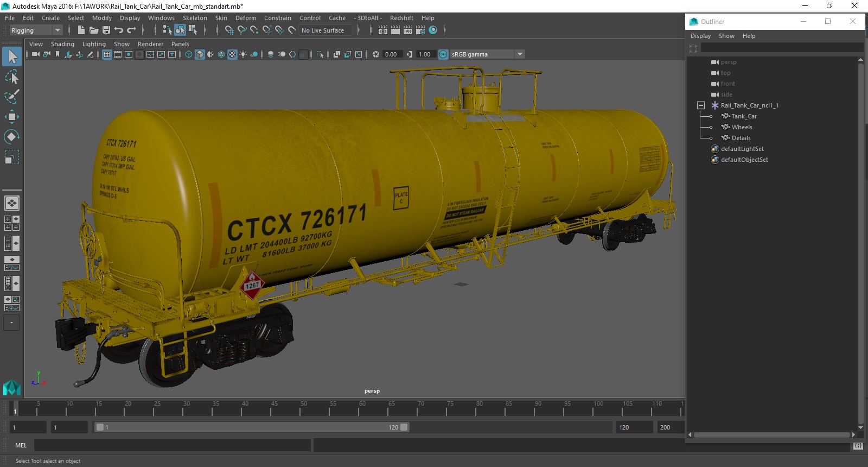
Task: Select by object type mode icon
Action: click(180, 30)
